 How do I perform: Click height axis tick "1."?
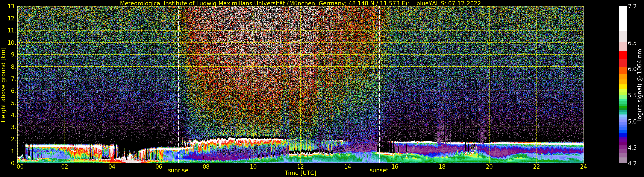click(x=14, y=151)
